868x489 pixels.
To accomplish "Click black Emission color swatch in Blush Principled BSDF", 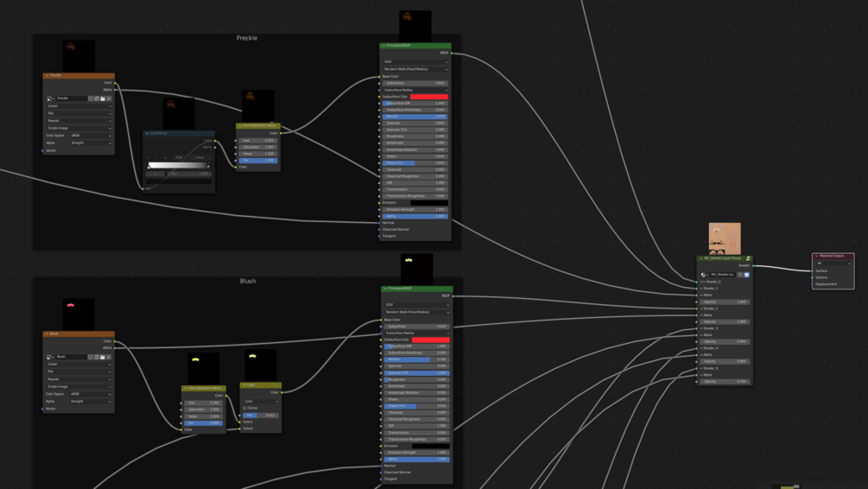I will pos(431,446).
